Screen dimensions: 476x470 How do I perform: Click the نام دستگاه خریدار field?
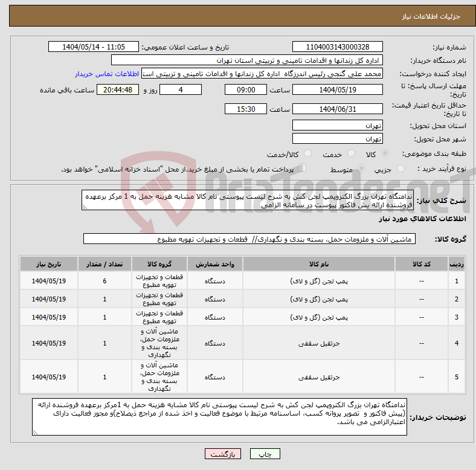247,60
